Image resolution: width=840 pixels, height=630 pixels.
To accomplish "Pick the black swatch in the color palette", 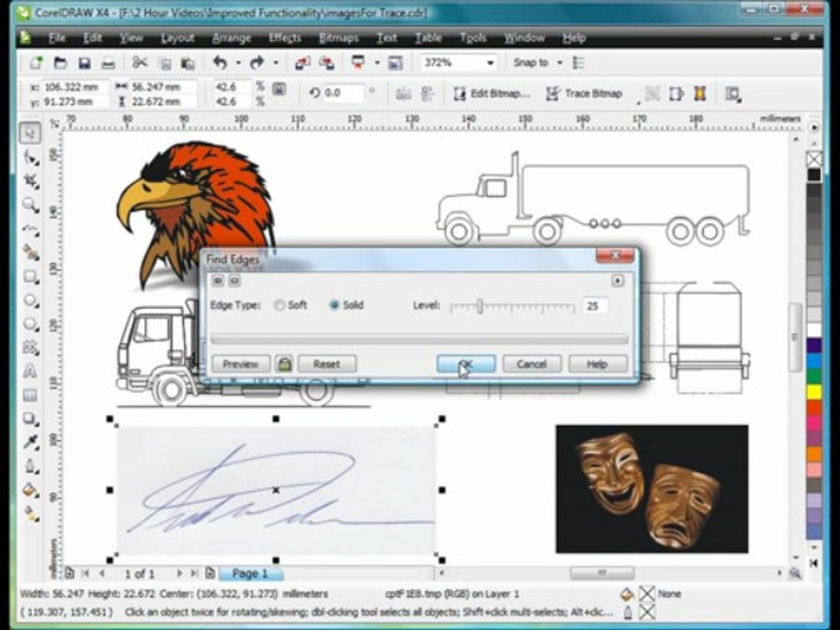I will pos(814,174).
